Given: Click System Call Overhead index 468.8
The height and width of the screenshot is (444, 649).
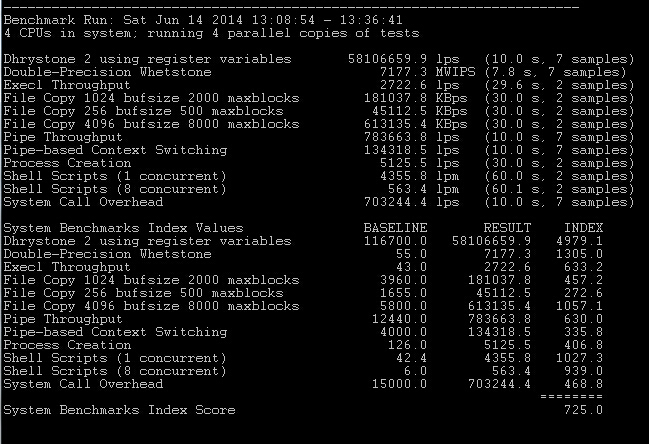Looking at the screenshot, I should [584, 384].
